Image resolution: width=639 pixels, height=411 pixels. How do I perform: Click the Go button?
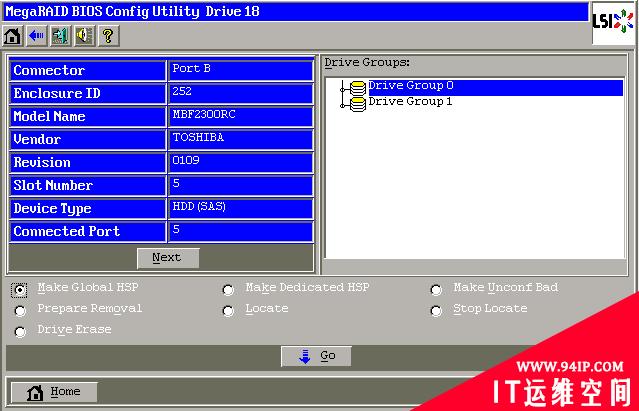click(x=316, y=356)
